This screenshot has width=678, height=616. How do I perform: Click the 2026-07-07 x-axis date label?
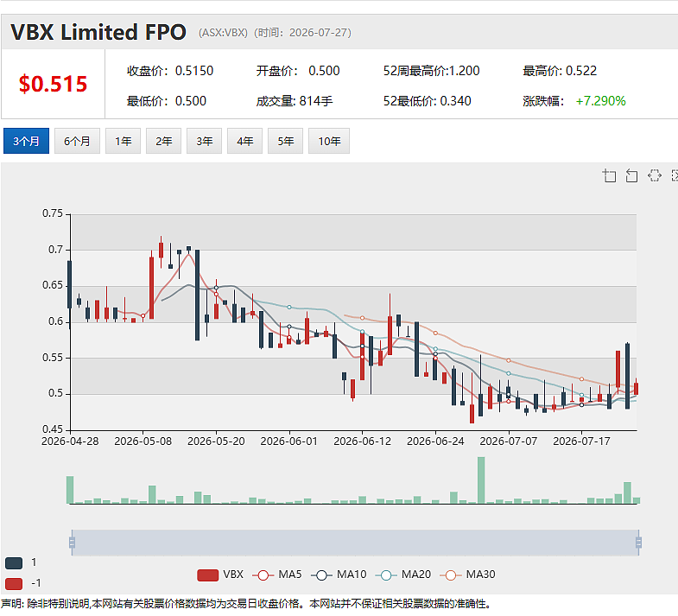coord(509,441)
